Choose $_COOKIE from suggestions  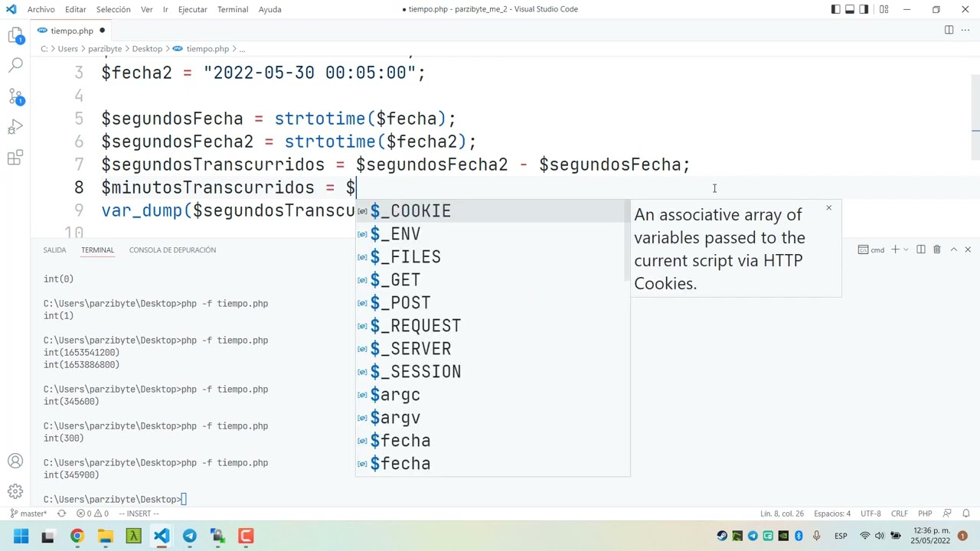(x=492, y=211)
